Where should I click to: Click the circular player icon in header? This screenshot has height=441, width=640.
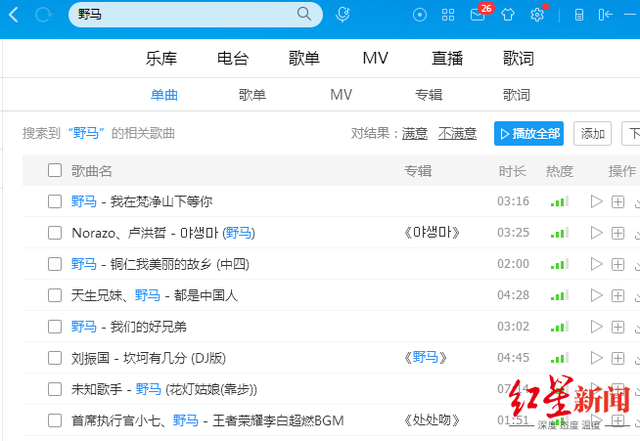click(x=420, y=15)
